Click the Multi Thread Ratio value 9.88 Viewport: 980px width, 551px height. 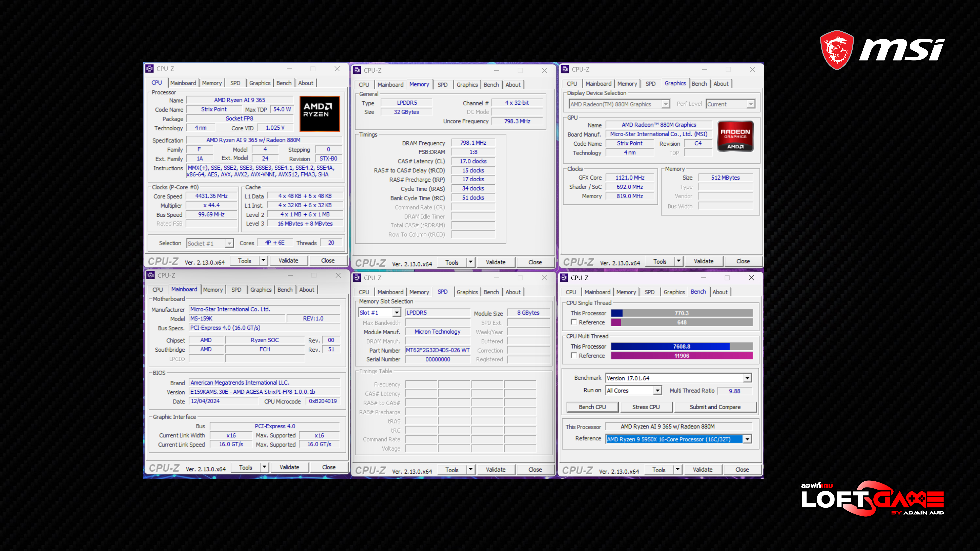(735, 391)
